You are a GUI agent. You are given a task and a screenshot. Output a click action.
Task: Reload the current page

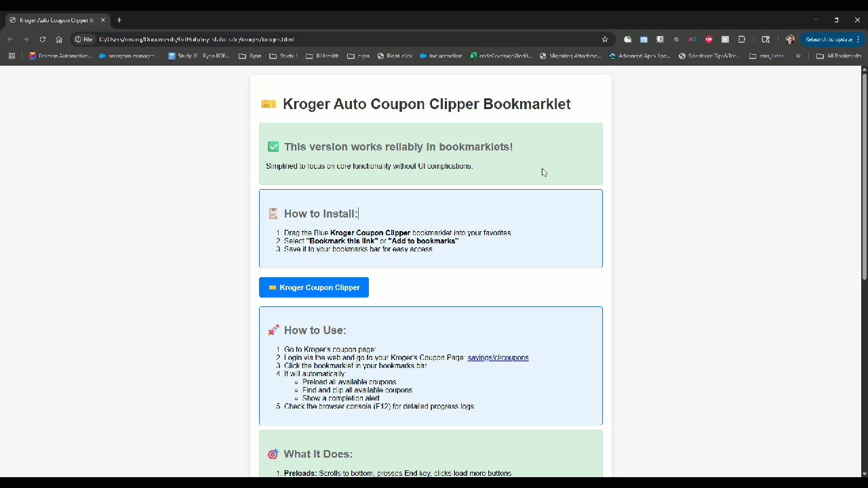tap(43, 39)
